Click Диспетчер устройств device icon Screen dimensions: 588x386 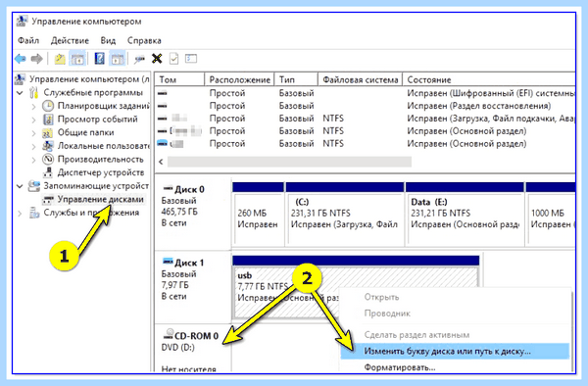tap(48, 172)
